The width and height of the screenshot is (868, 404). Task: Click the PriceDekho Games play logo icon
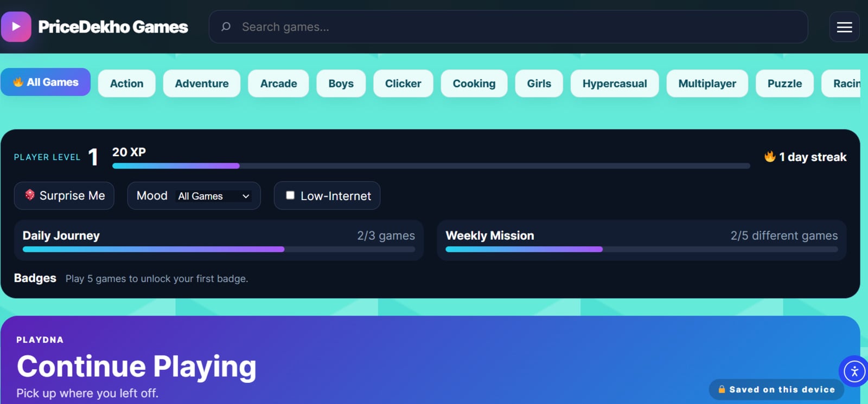16,27
